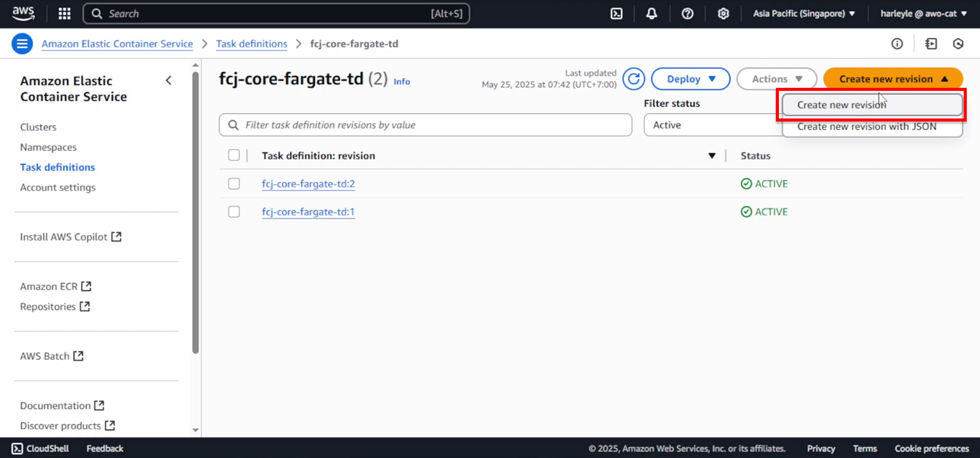Click the AWS logo home icon

pos(23,13)
